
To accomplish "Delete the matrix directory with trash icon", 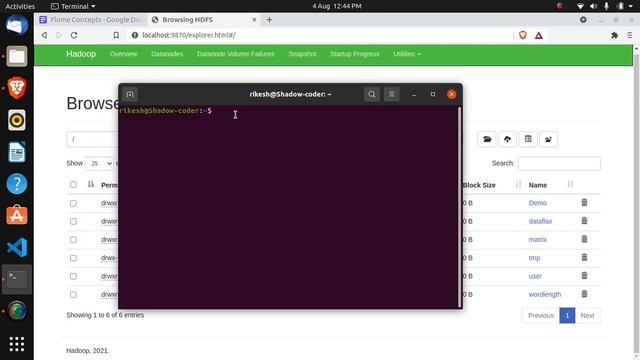I will tap(584, 239).
